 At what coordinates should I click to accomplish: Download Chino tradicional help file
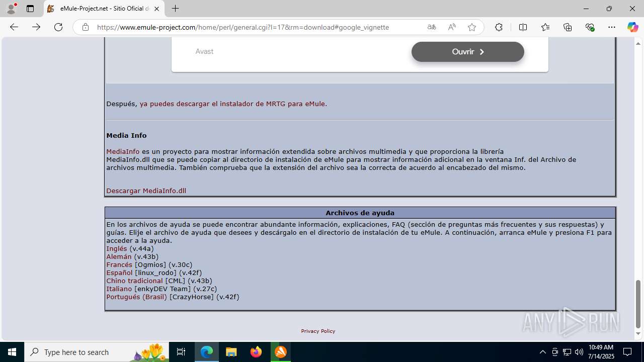(x=134, y=281)
